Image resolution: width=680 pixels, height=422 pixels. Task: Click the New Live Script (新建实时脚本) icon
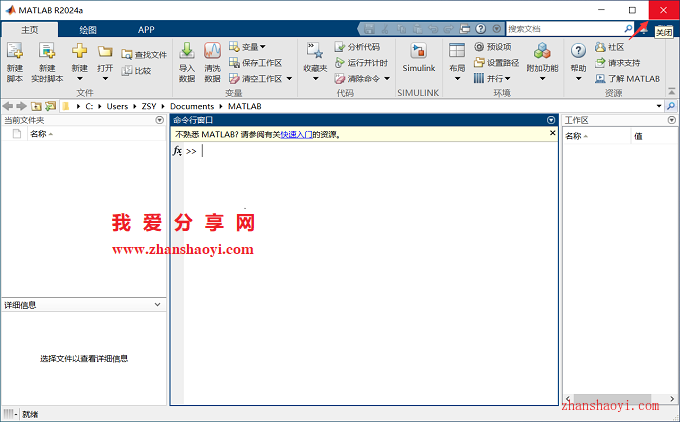point(47,51)
